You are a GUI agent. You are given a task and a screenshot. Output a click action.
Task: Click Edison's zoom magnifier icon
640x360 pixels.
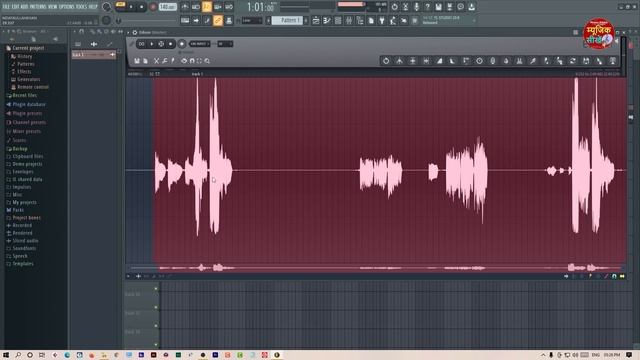pos(207,61)
